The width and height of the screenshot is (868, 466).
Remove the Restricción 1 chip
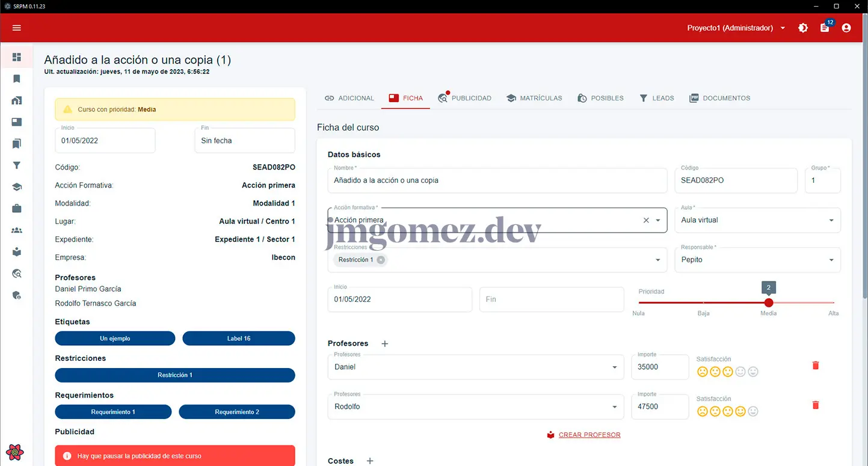click(381, 260)
